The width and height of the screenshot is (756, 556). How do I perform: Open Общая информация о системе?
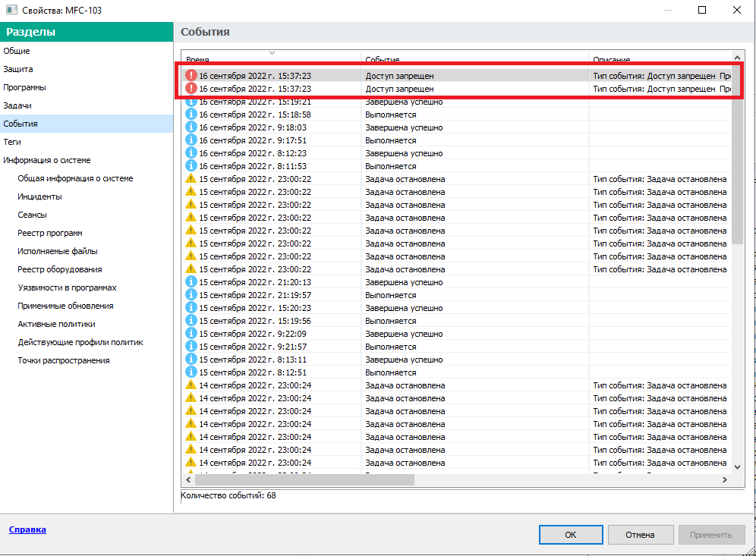click(75, 178)
